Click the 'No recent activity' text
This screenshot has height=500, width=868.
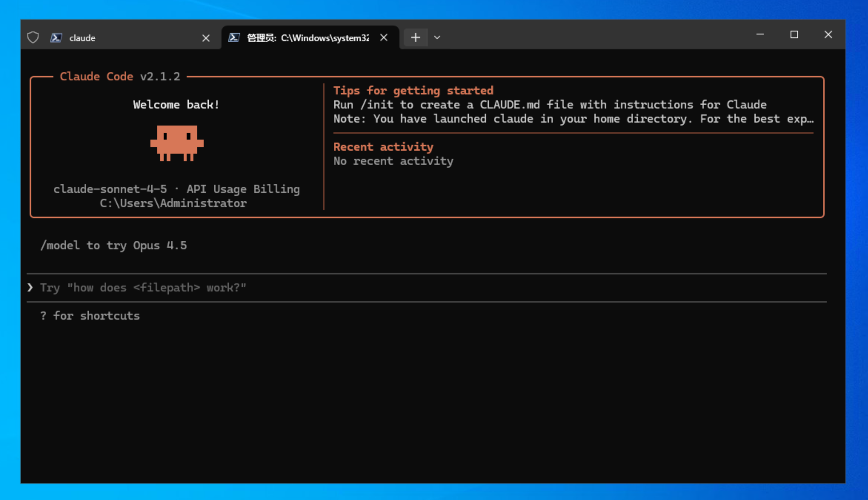click(x=393, y=161)
